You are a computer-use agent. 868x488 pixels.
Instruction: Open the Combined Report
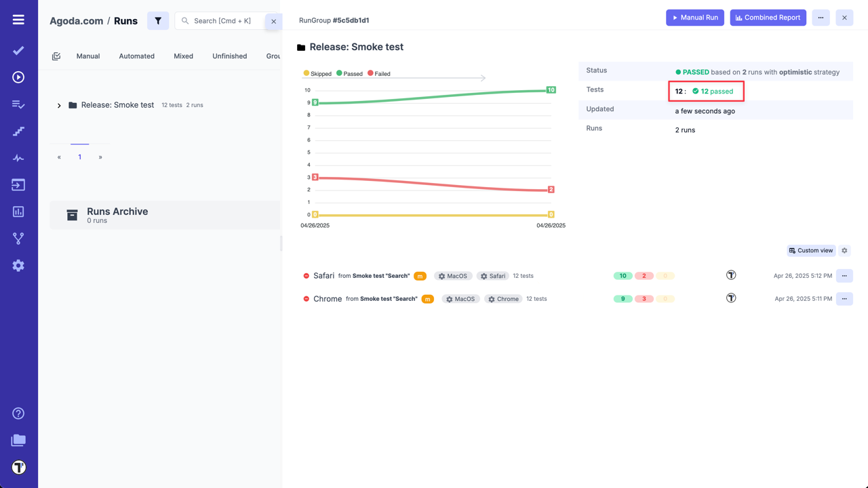click(768, 18)
